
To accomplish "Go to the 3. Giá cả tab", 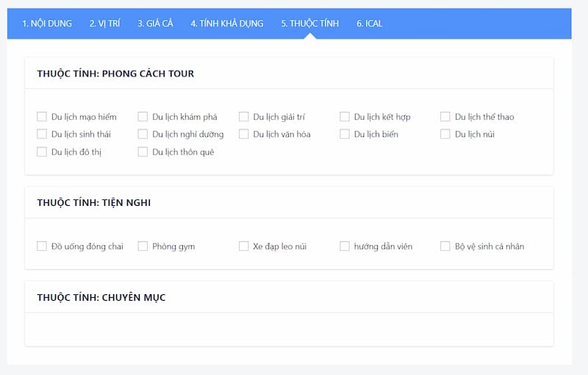I will (x=155, y=24).
